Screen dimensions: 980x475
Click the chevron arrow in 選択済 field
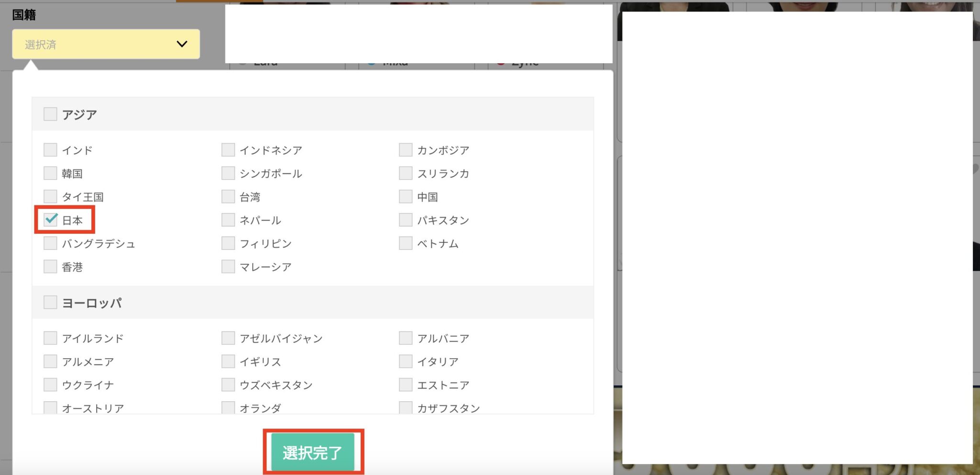pyautogui.click(x=182, y=44)
